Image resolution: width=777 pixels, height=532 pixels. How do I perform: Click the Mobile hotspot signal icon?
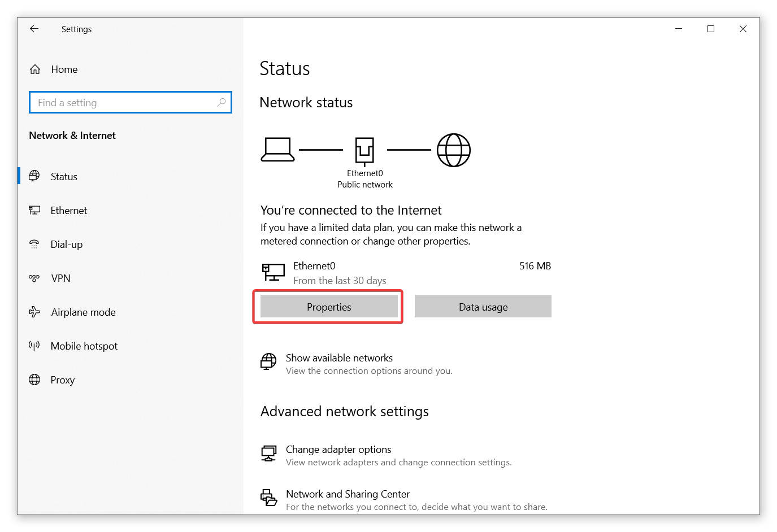point(34,346)
